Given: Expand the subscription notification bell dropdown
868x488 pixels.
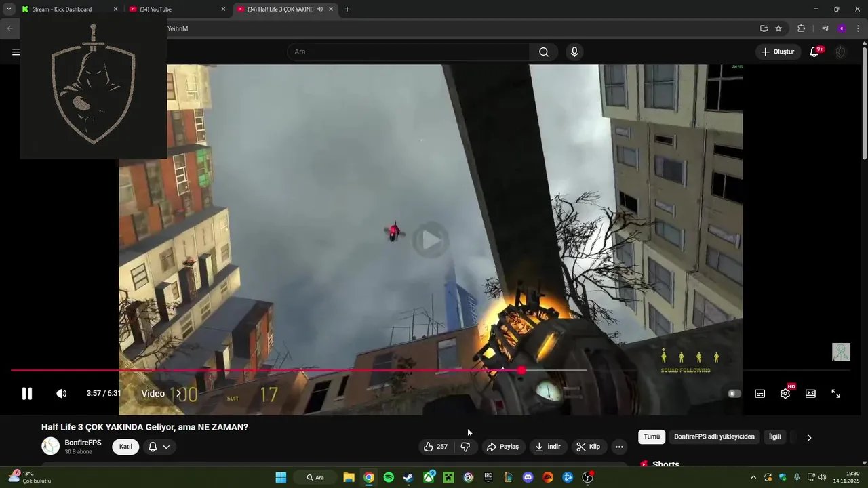Looking at the screenshot, I should point(159,447).
